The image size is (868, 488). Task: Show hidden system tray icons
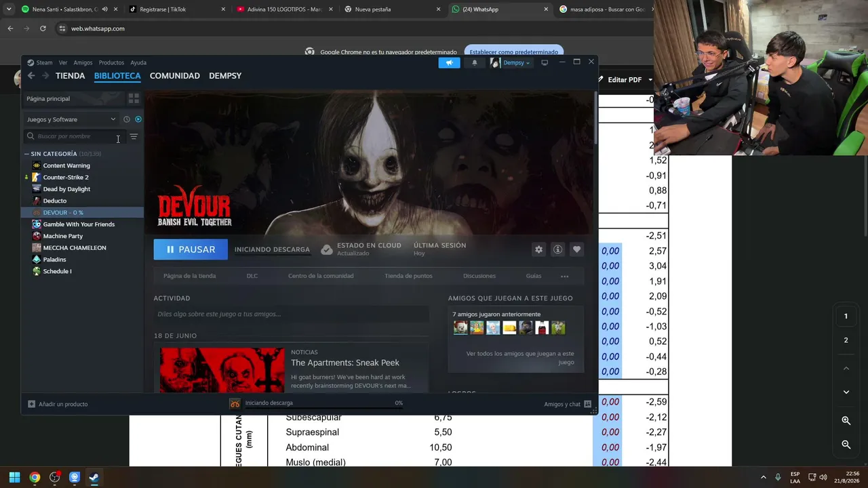[x=763, y=477]
